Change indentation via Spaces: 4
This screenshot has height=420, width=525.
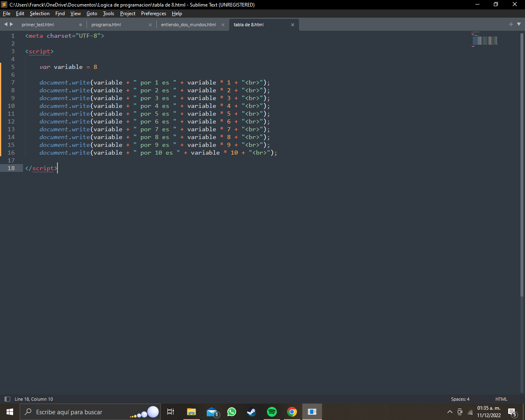click(460, 399)
